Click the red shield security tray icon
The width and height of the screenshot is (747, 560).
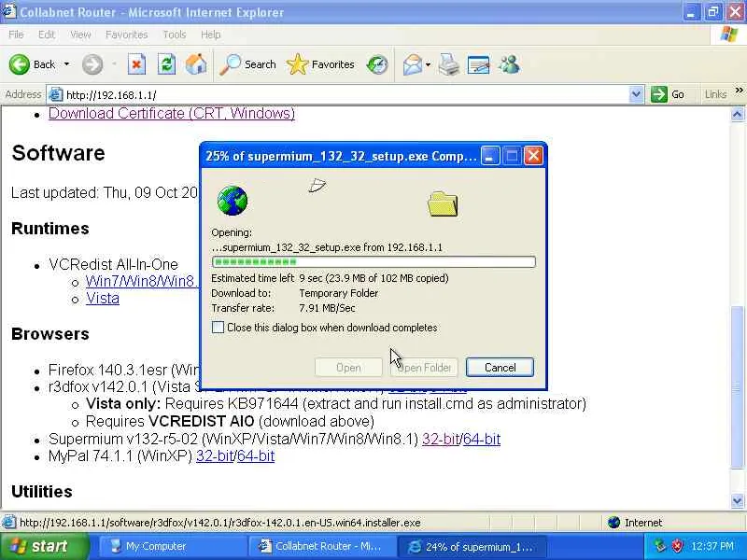677,546
